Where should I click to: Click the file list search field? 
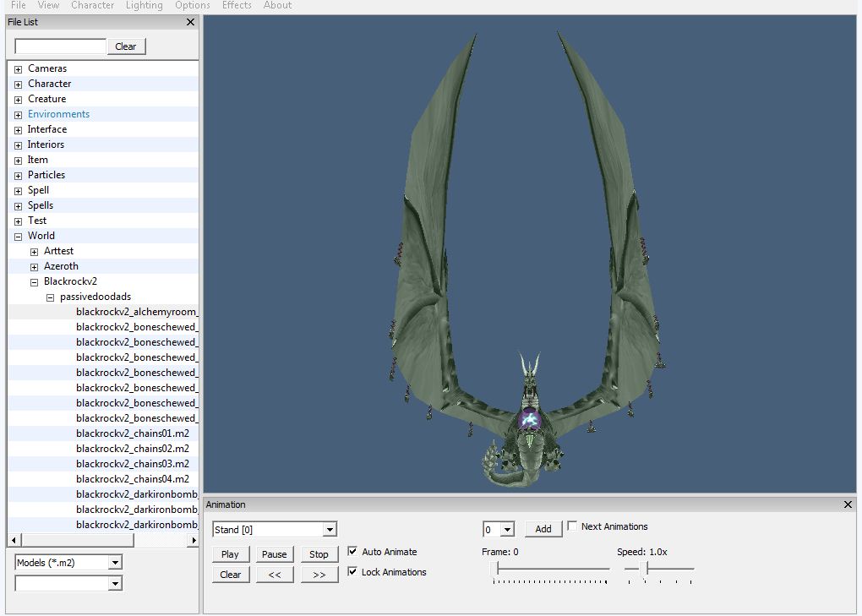pyautogui.click(x=60, y=46)
